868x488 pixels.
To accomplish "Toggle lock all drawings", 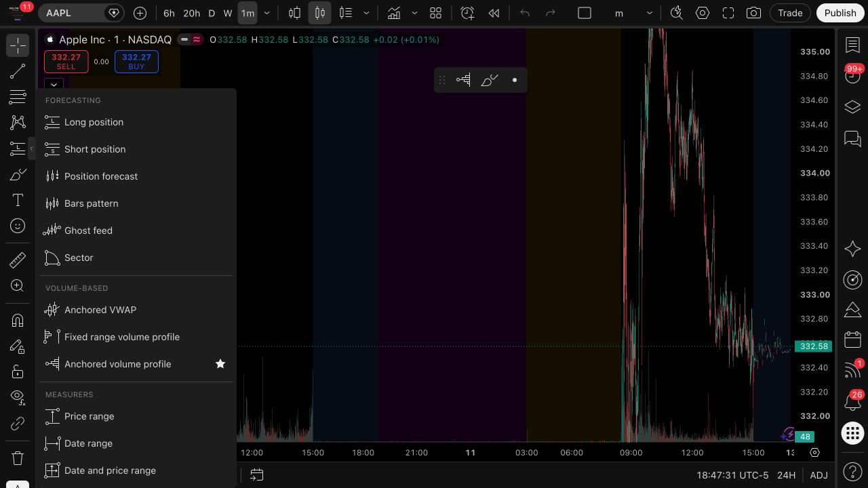I will coord(18,372).
